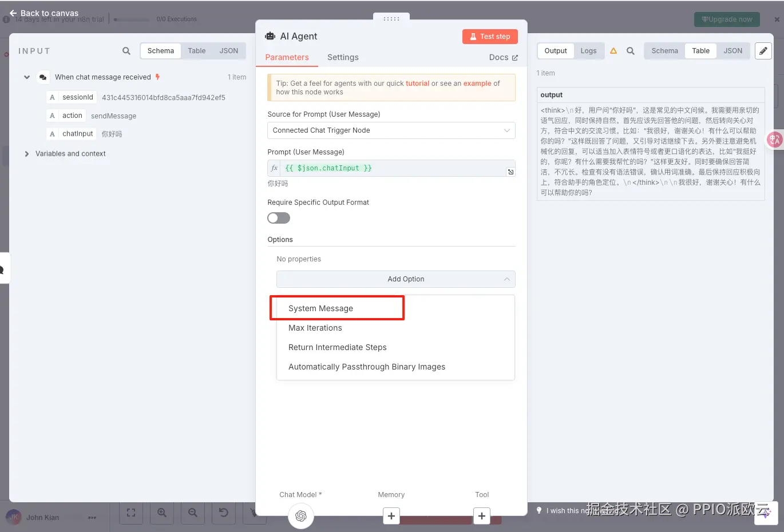Screen dimensions: 784x532
Task: Click the Back to canvas text
Action: [49, 13]
